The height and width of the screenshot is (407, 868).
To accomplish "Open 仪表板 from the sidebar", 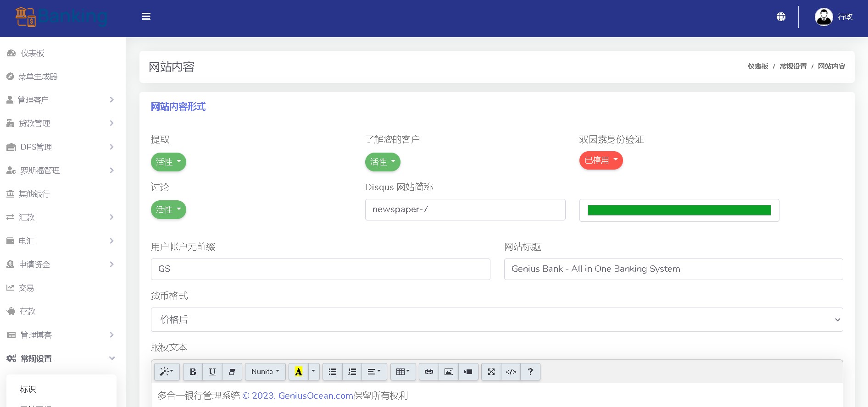I will pyautogui.click(x=32, y=53).
